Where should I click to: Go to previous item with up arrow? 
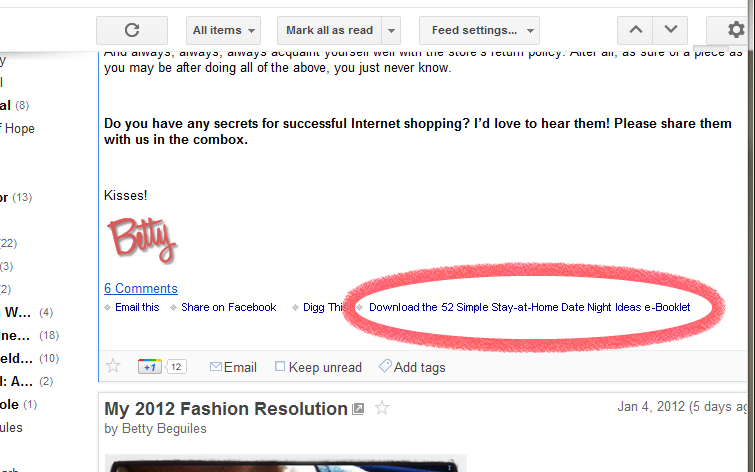[636, 30]
